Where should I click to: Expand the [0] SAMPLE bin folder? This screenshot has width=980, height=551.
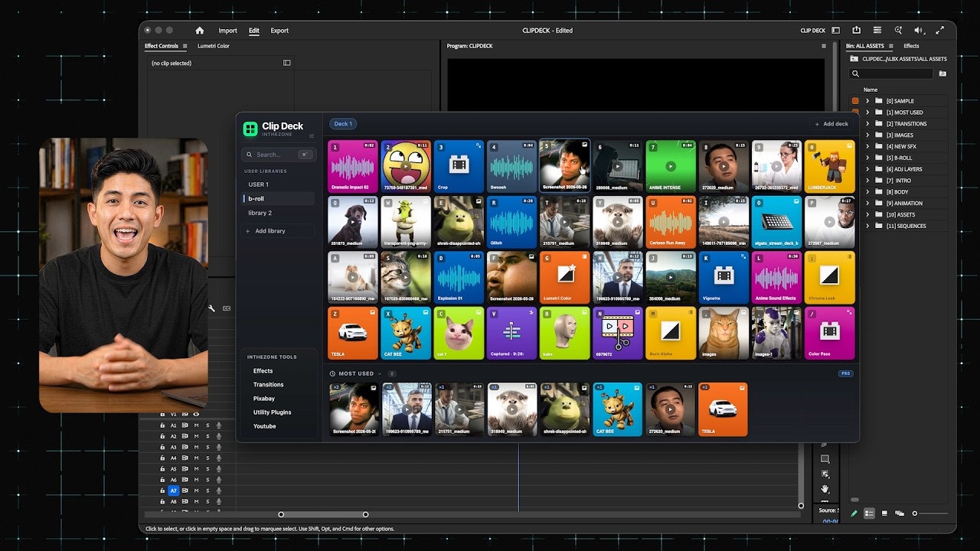tap(867, 101)
